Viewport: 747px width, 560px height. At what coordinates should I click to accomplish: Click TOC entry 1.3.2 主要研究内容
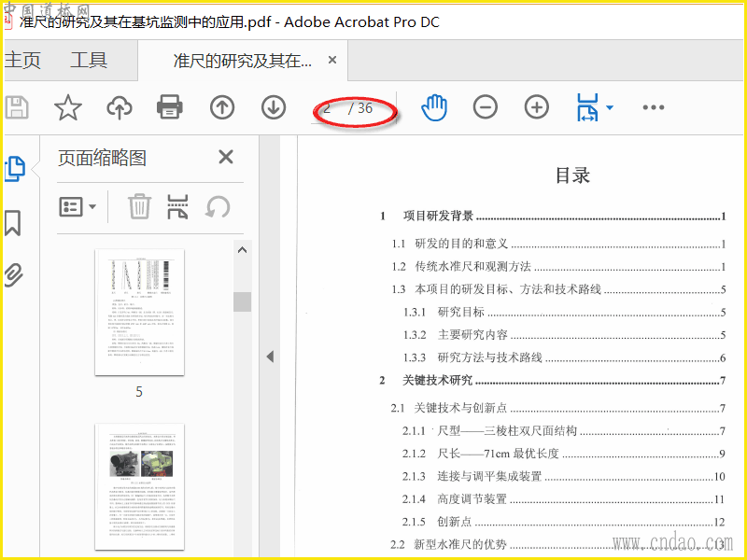click(x=565, y=335)
